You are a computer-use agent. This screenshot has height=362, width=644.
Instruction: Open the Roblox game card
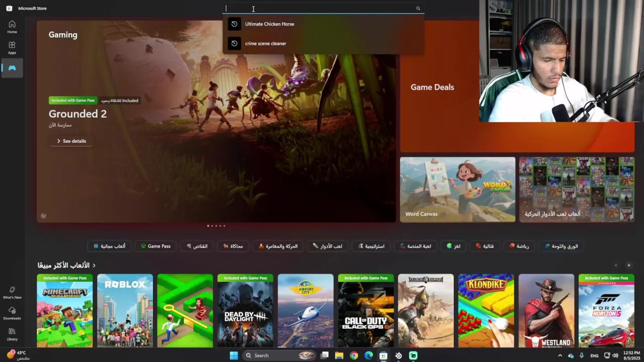point(125,311)
